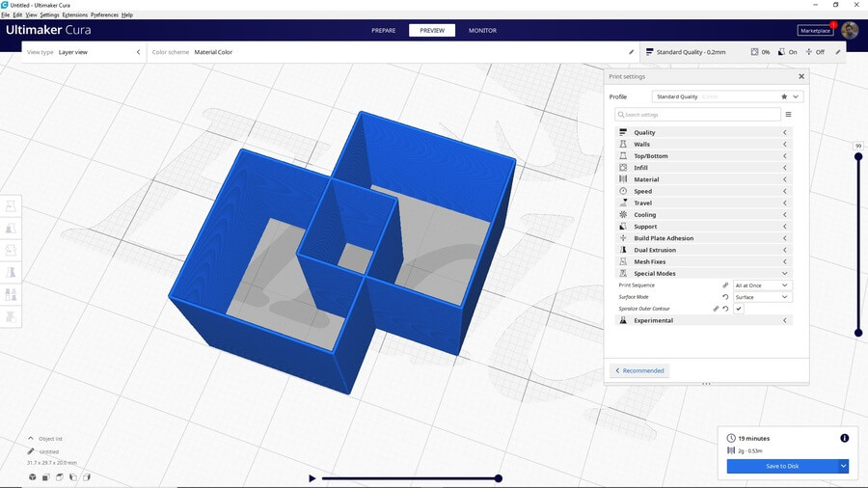Collapse the View type panel chevron
868x488 pixels.
[x=138, y=52]
